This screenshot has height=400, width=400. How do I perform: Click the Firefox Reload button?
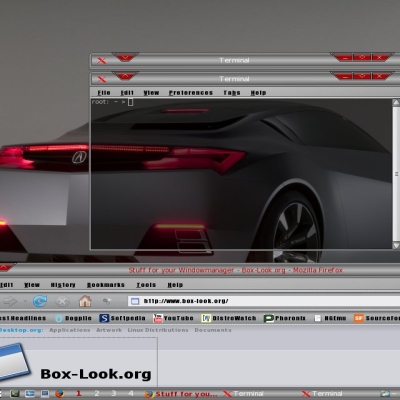(40, 301)
